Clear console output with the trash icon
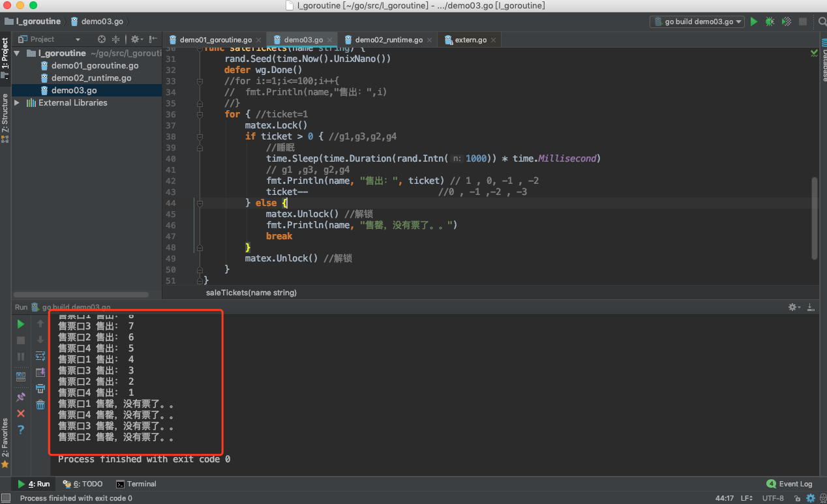 pyautogui.click(x=40, y=405)
